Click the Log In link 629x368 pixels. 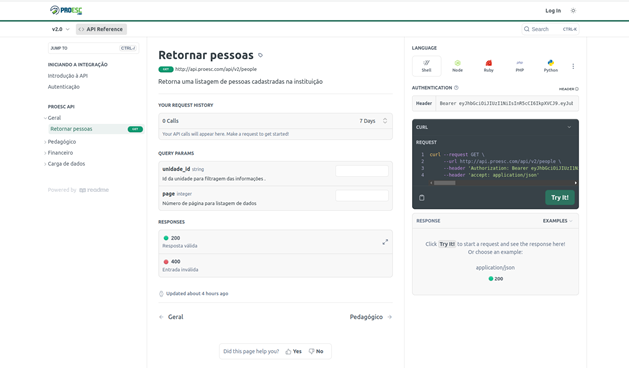pyautogui.click(x=553, y=11)
